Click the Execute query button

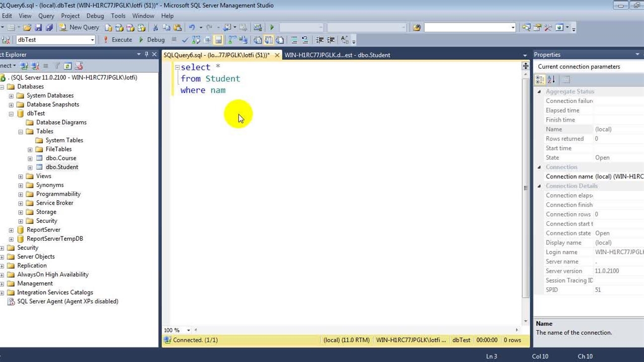coord(118,40)
